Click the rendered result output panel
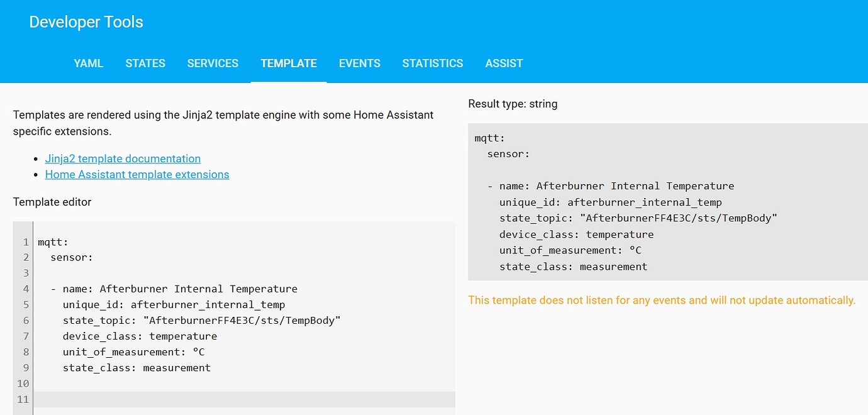This screenshot has height=415, width=868. pyautogui.click(x=667, y=201)
